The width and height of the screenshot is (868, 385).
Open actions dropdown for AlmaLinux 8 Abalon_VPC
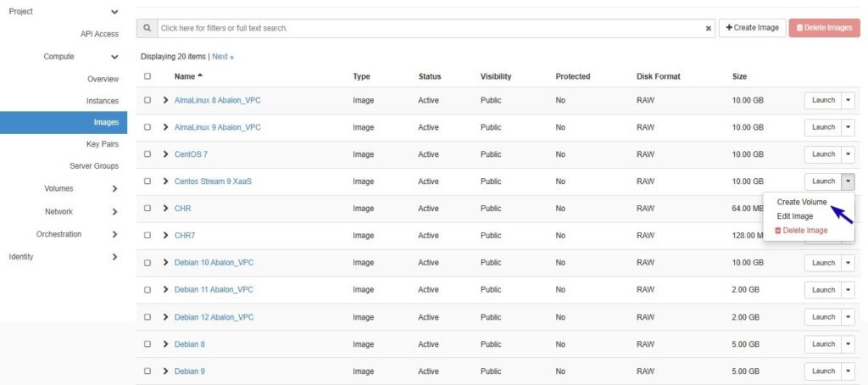pos(848,100)
